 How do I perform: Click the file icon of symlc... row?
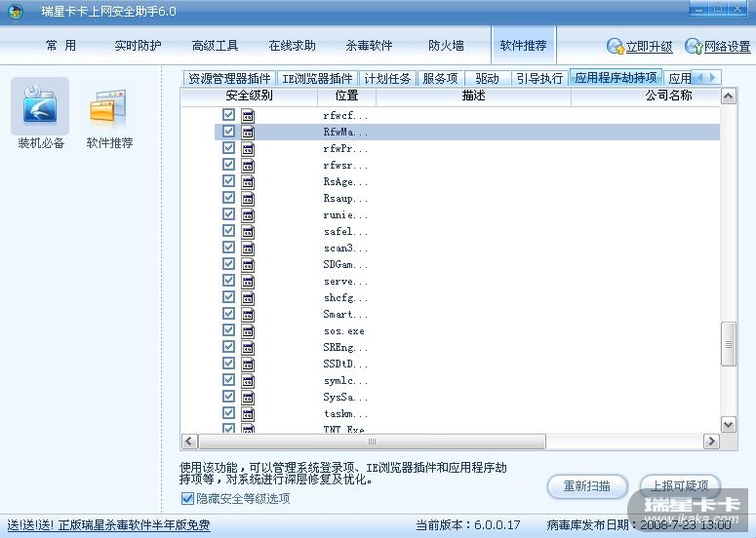(248, 380)
